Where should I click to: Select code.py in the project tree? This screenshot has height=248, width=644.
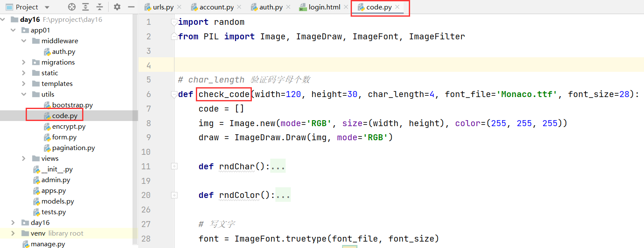click(65, 116)
